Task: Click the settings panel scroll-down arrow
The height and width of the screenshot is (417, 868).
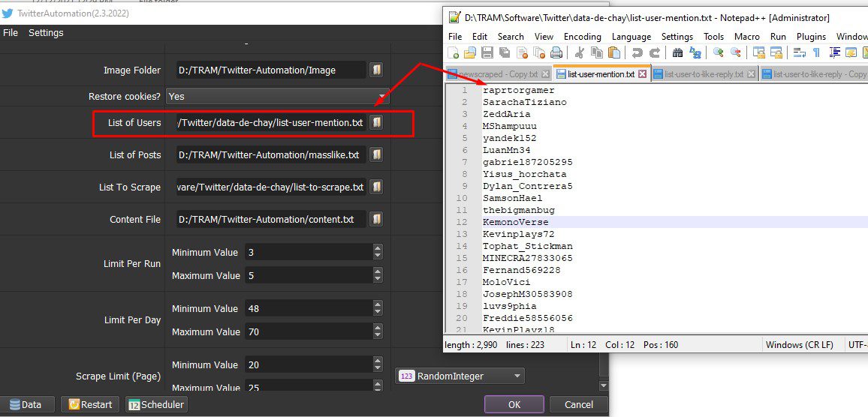Action: click(604, 385)
